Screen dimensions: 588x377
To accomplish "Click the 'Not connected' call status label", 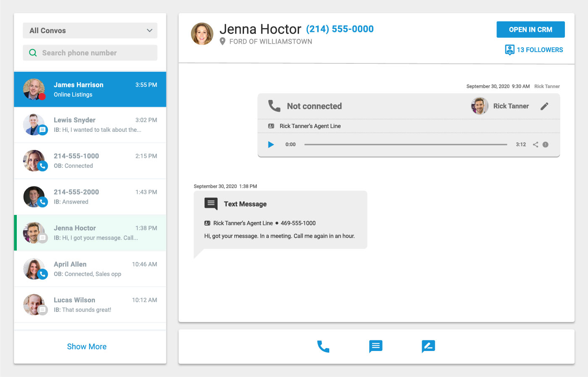I will (x=314, y=106).
